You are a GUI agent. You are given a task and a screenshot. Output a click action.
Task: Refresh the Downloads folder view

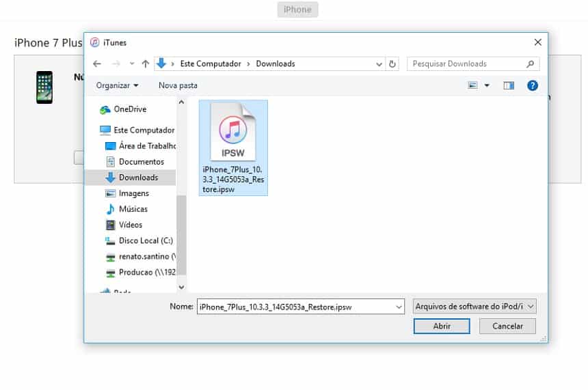point(392,64)
